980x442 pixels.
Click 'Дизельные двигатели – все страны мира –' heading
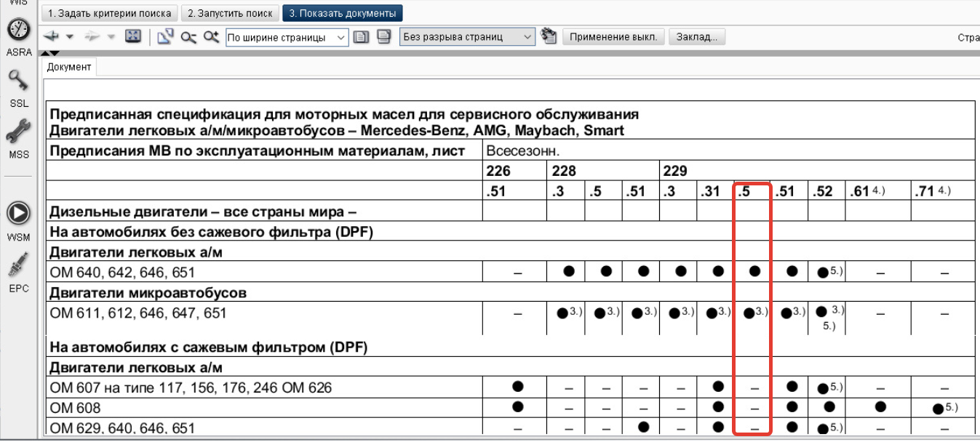[x=203, y=212]
